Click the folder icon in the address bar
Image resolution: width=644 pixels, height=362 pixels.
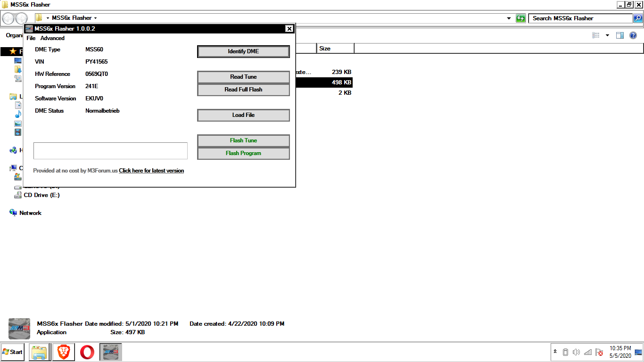pos(39,18)
